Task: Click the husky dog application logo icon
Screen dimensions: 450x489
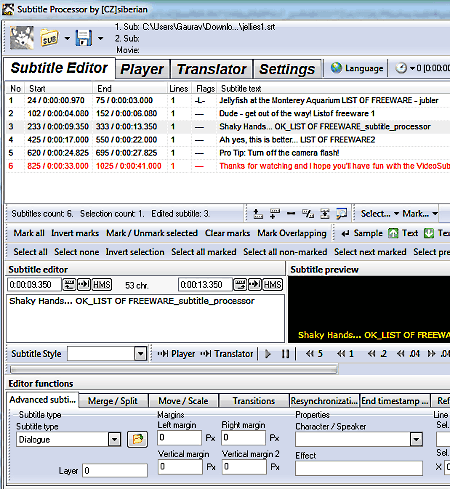Action: pyautogui.click(x=22, y=38)
